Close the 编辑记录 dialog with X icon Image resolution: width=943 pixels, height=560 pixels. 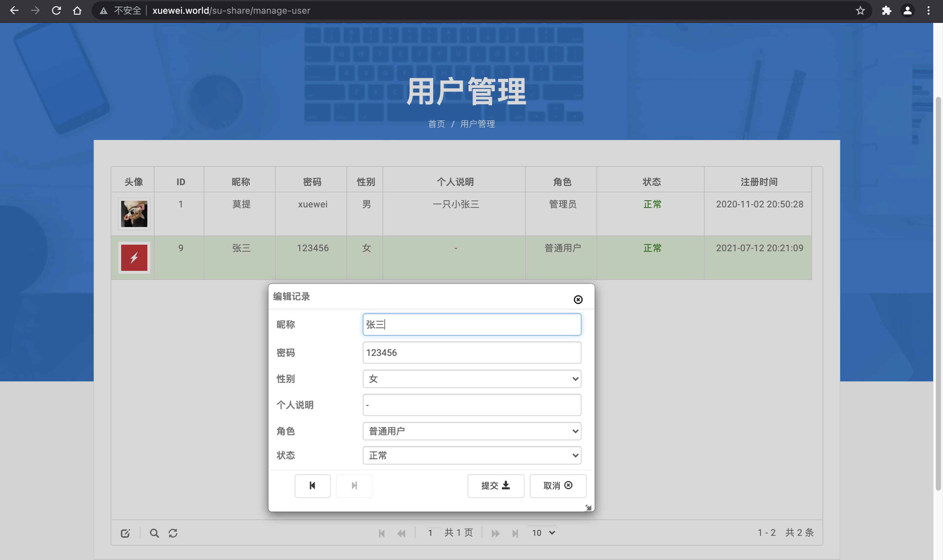(x=578, y=299)
